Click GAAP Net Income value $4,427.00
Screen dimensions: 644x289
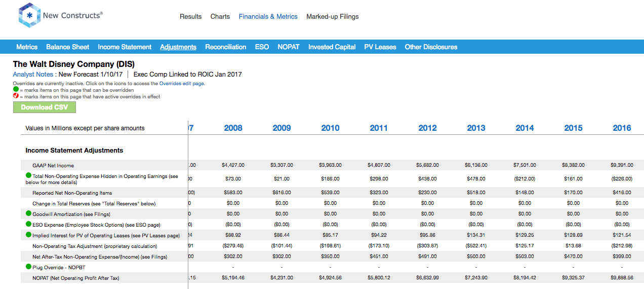pos(233,165)
